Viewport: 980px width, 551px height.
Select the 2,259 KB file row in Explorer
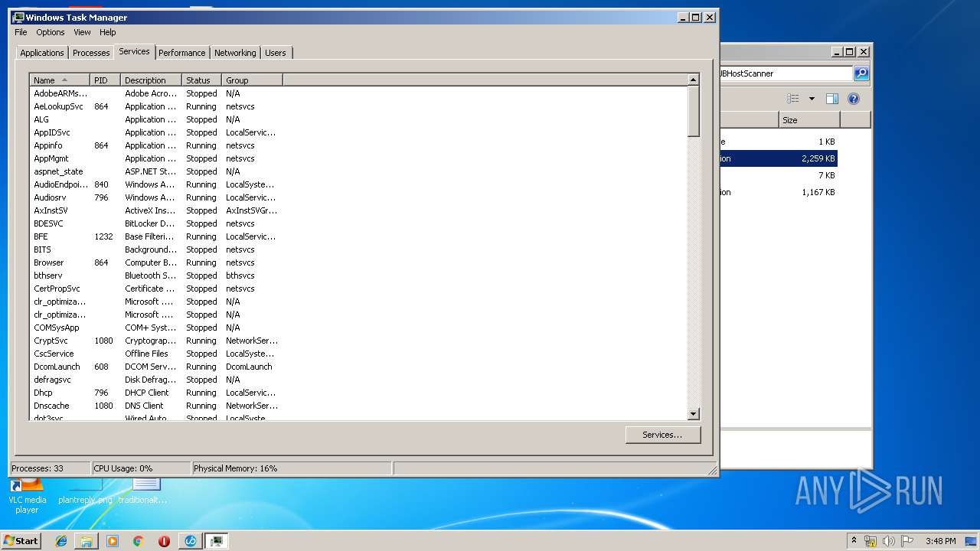pyautogui.click(x=778, y=158)
